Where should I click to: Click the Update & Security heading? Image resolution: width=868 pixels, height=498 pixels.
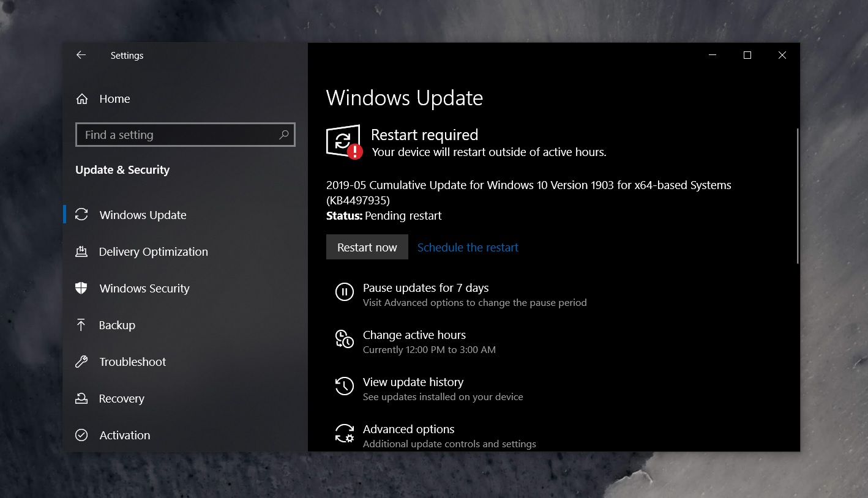tap(122, 169)
